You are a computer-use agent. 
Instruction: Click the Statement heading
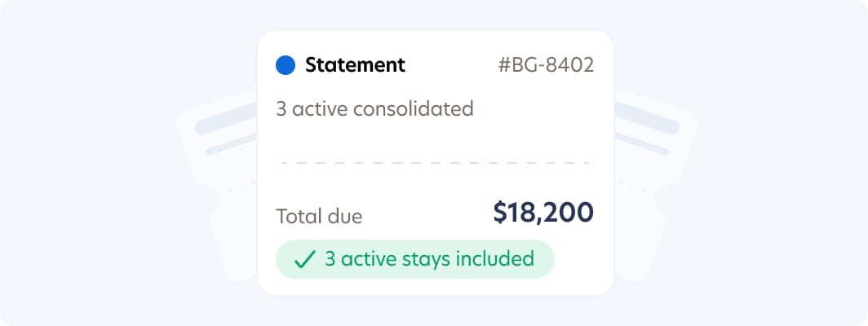(356, 65)
